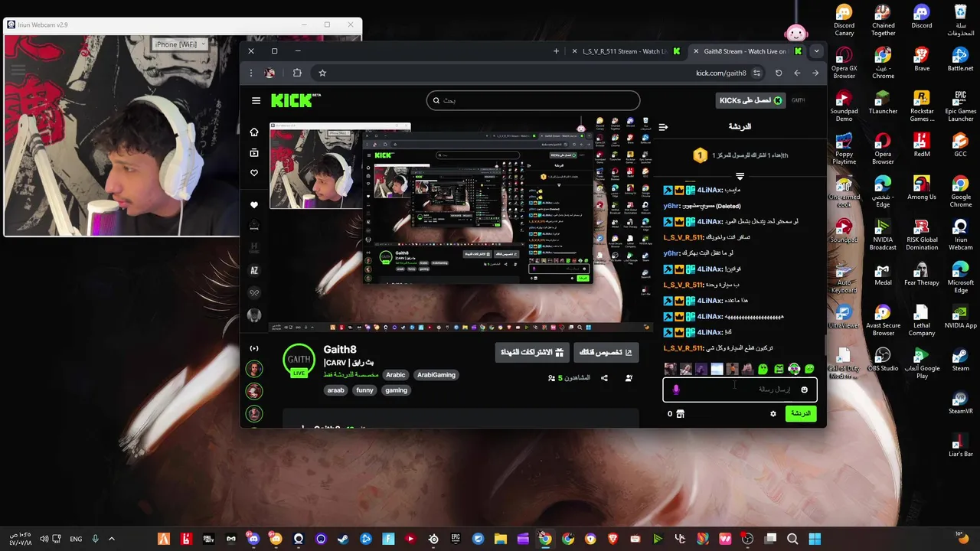
Task: Open the emoji picker in chat
Action: coord(804,390)
